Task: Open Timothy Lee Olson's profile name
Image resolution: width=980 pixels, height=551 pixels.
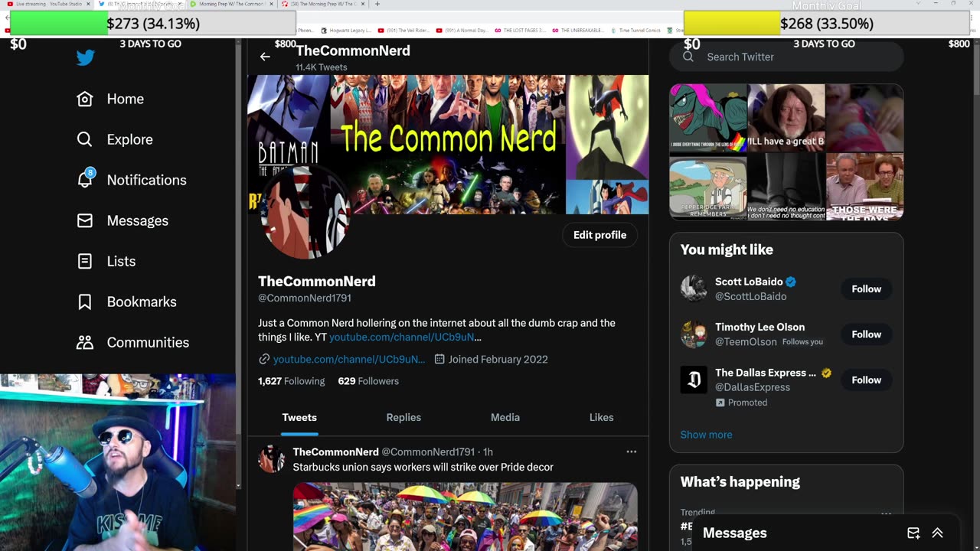Action: pyautogui.click(x=759, y=327)
